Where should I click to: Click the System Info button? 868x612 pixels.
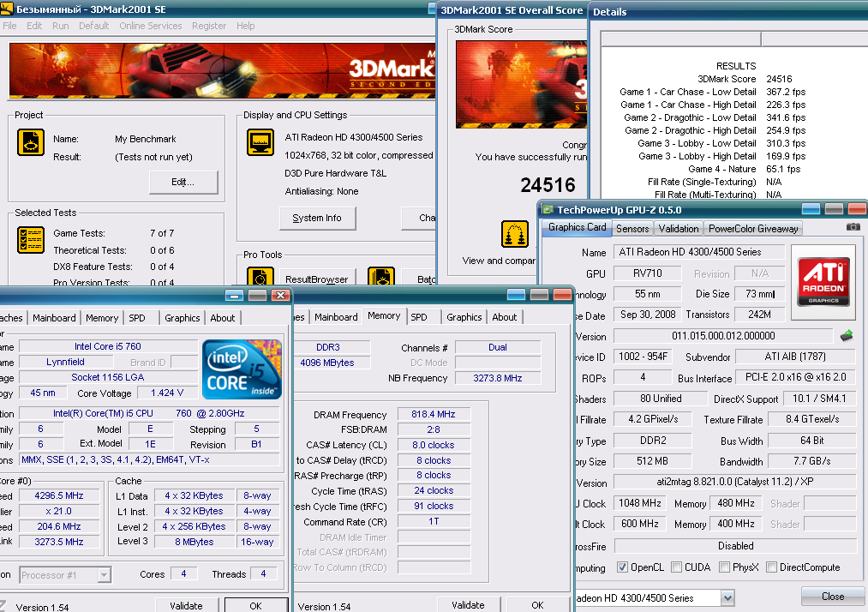click(317, 219)
